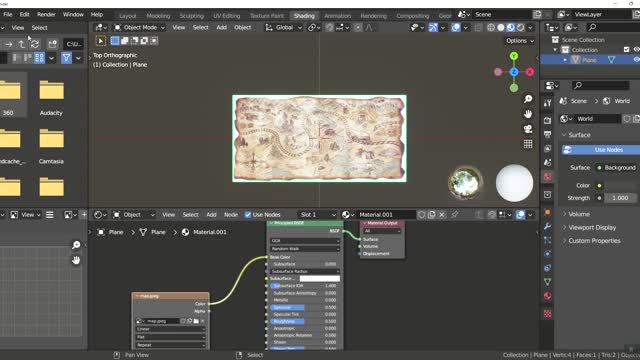Collapse the Surface panel

[578, 135]
